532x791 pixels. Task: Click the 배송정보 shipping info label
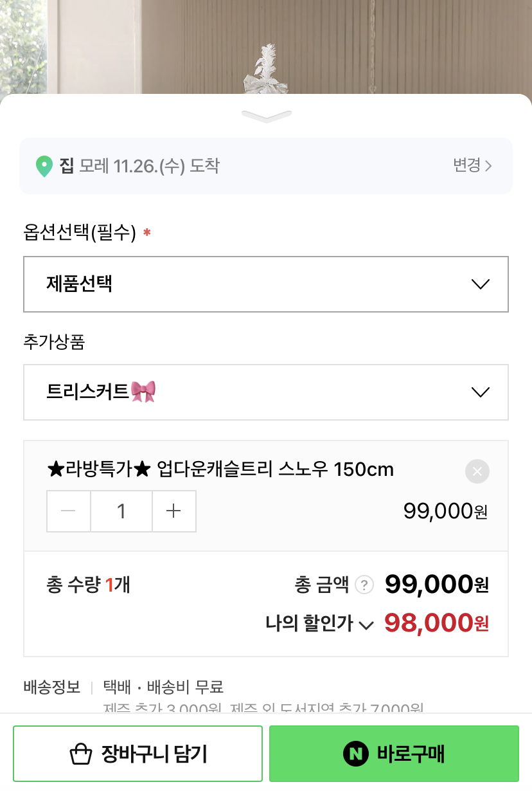click(52, 687)
